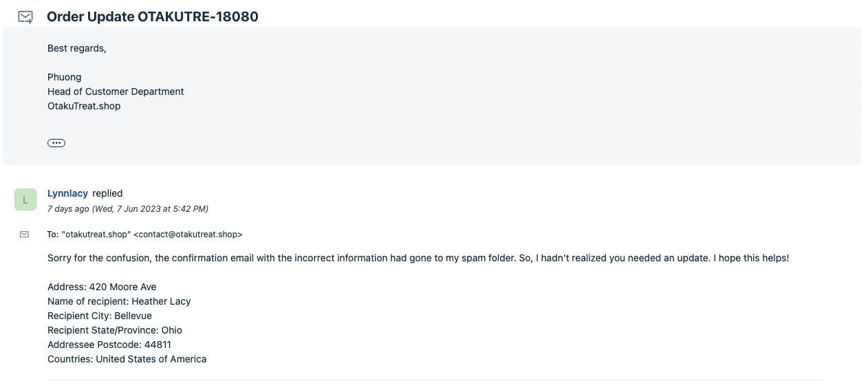Screen dimensions: 868x392
Task: Click the "Sorry for the confusion" message paragraph
Action: [418, 258]
